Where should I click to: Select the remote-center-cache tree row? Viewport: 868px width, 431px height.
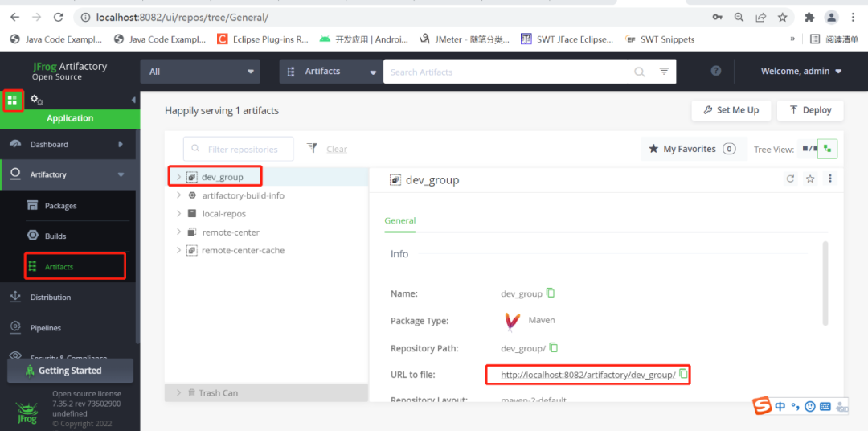pos(267,250)
